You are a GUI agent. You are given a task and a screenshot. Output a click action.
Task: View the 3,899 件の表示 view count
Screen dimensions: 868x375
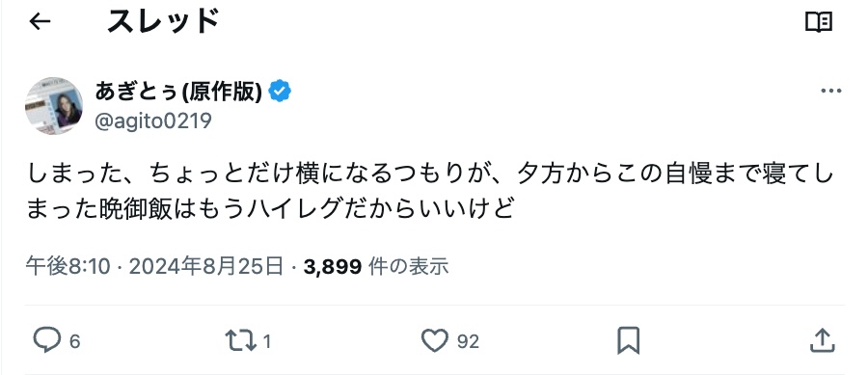pyautogui.click(x=376, y=267)
